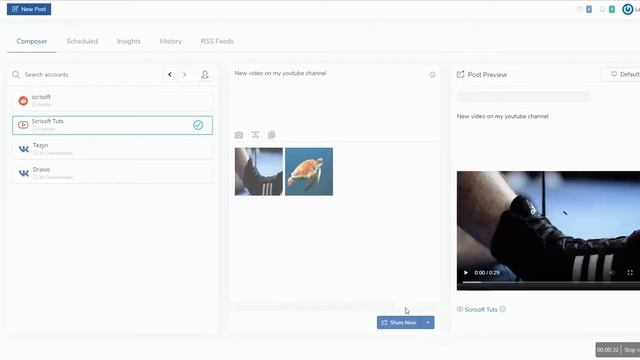
Task: Click the YouTube icon of Scrisoft Tuts
Action: point(23,125)
